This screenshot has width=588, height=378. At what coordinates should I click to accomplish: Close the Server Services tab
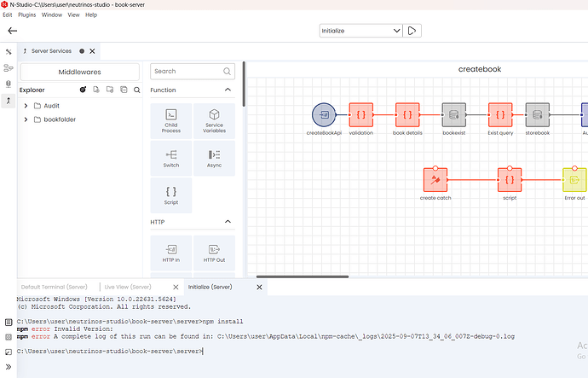(x=92, y=51)
